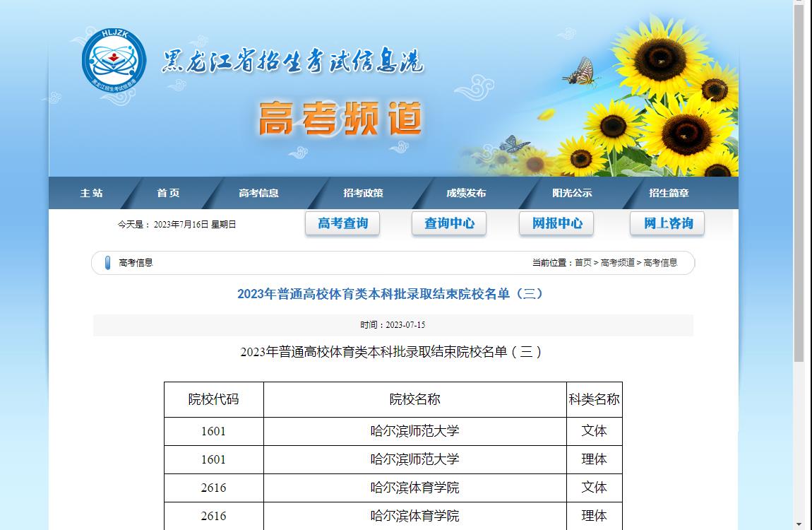The height and width of the screenshot is (530, 812).
Task: Click the scrollbar down arrow
Action: tap(799, 525)
